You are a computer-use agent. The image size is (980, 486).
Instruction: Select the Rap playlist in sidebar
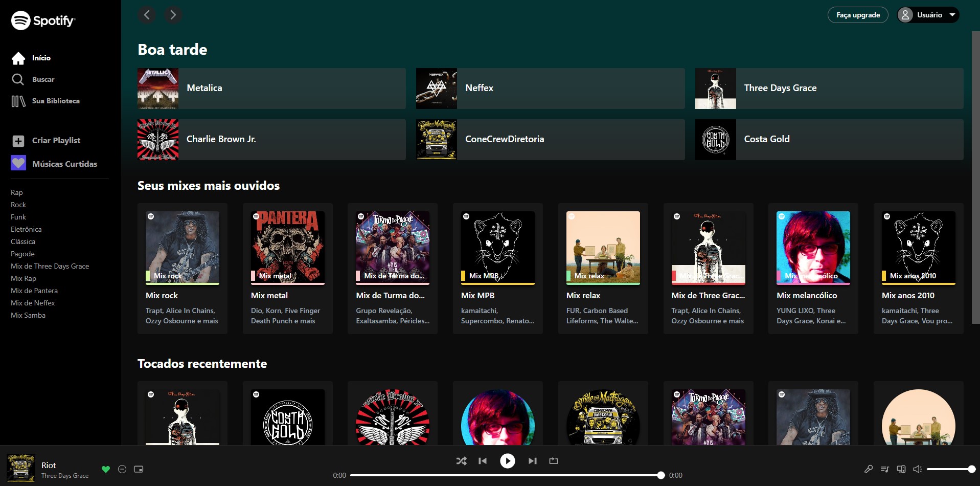[x=17, y=193]
